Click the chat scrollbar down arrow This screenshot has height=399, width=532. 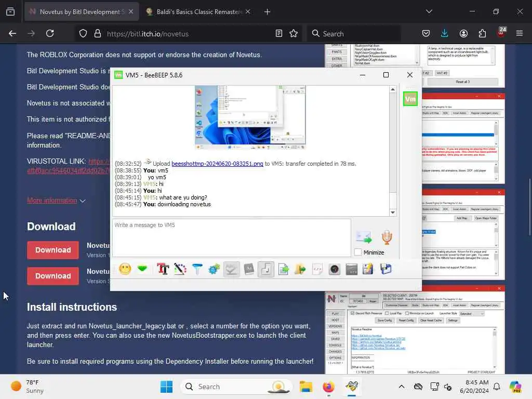(x=393, y=212)
